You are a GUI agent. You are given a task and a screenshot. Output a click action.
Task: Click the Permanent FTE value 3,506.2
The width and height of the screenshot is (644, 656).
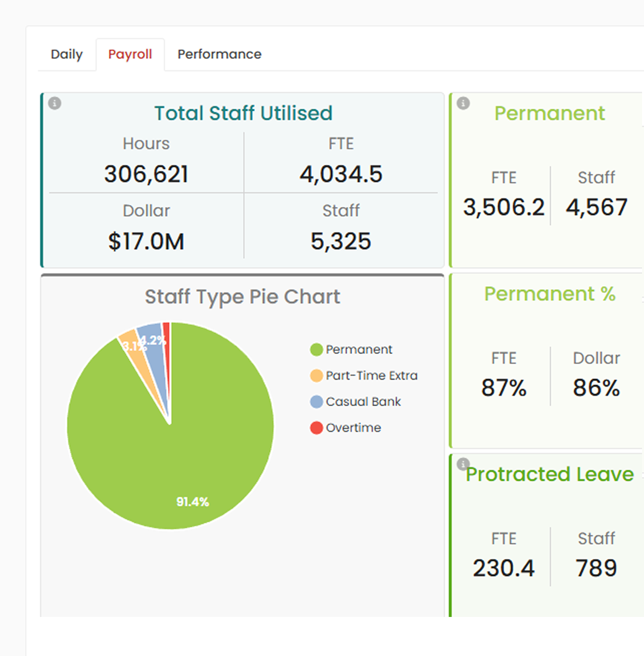504,207
